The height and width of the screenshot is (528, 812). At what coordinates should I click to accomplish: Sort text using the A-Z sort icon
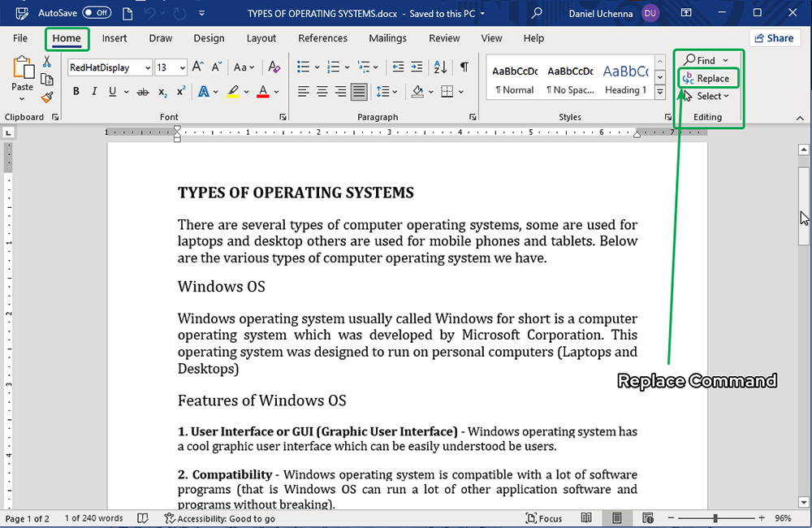[440, 67]
